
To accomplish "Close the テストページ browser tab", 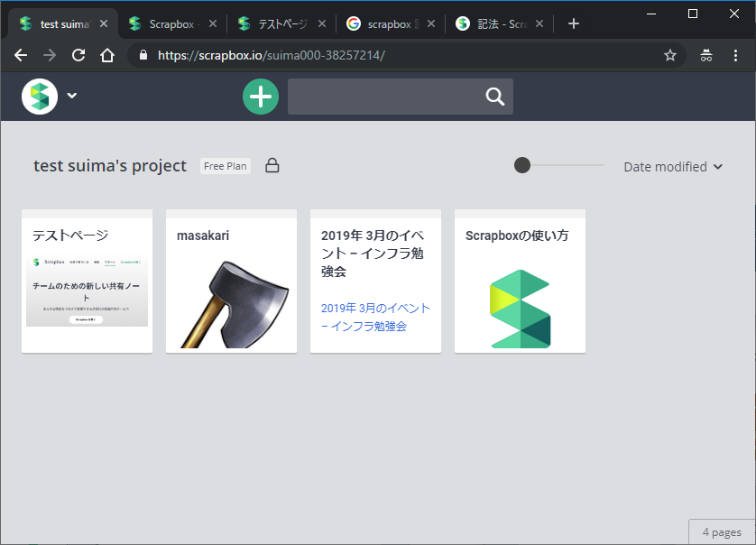I will [322, 23].
